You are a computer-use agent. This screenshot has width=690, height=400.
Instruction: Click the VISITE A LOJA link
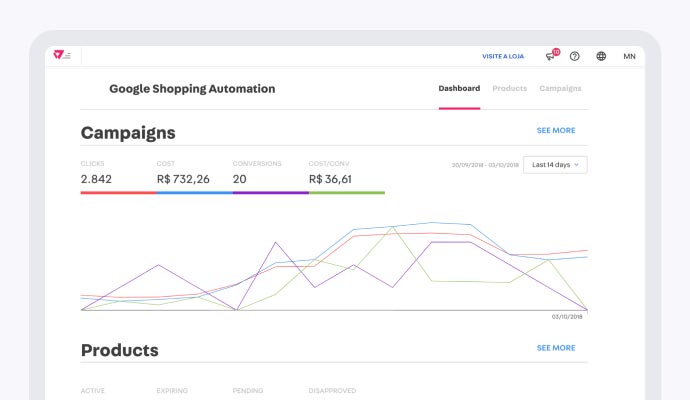[x=503, y=56]
